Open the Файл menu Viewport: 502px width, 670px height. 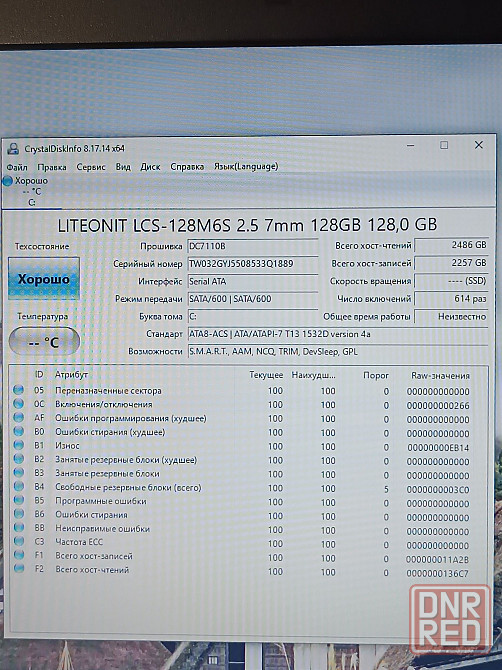coord(17,167)
